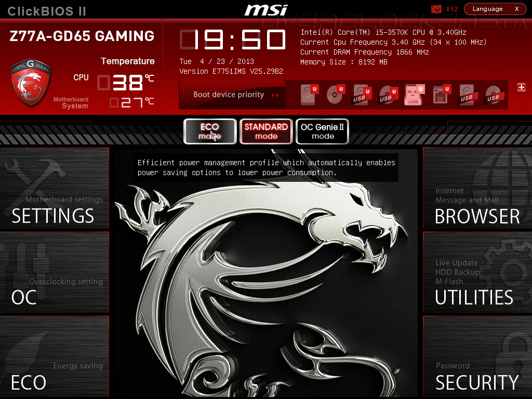Image resolution: width=532 pixels, height=399 pixels.
Task: Click the System temperature 27°C reading
Action: coord(131,102)
